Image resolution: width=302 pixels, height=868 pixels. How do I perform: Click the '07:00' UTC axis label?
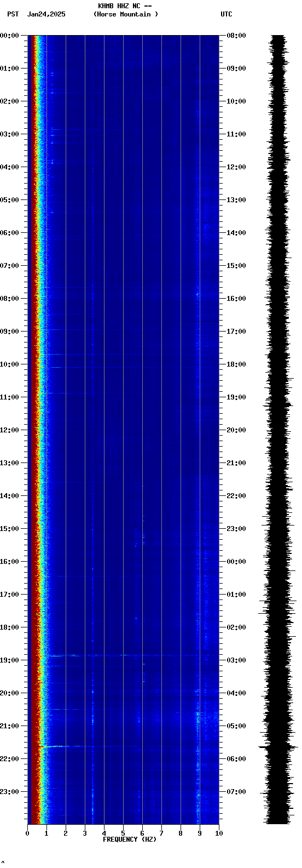(236, 792)
